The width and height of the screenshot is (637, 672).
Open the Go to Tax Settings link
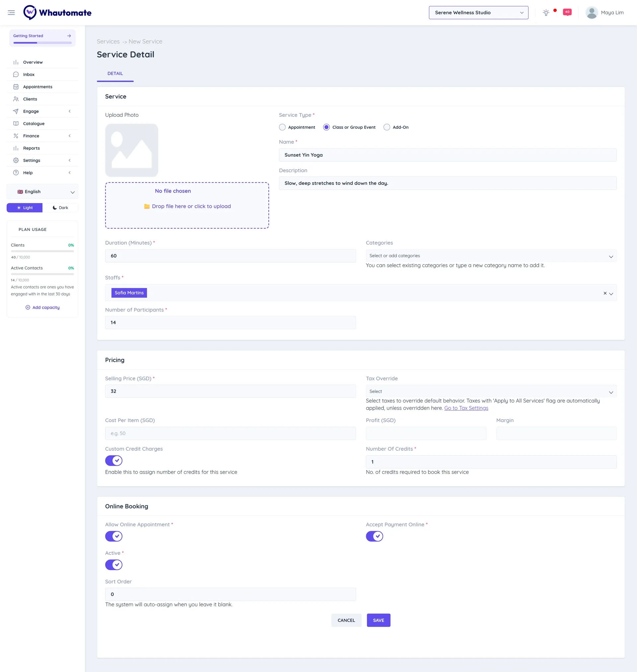[466, 408]
